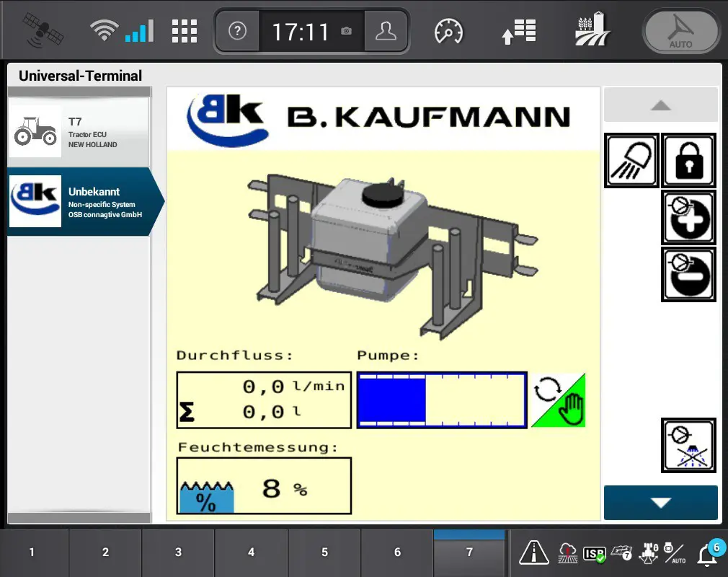Page softkeys up with the up arrow
The image size is (728, 577).
(661, 105)
